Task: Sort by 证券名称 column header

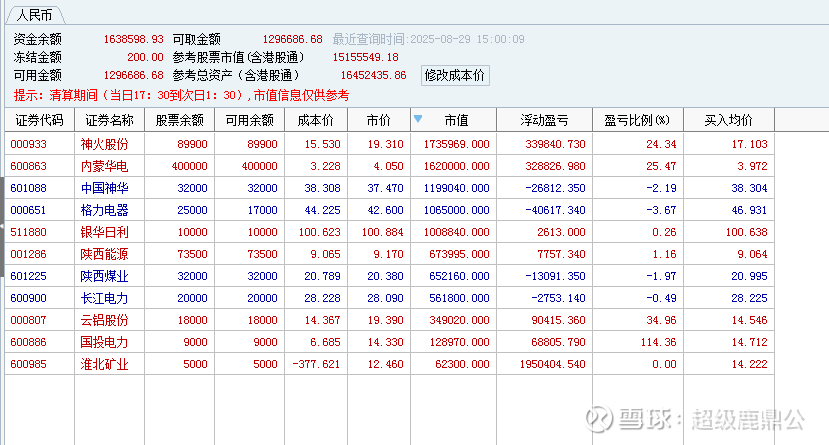Action: tap(109, 120)
